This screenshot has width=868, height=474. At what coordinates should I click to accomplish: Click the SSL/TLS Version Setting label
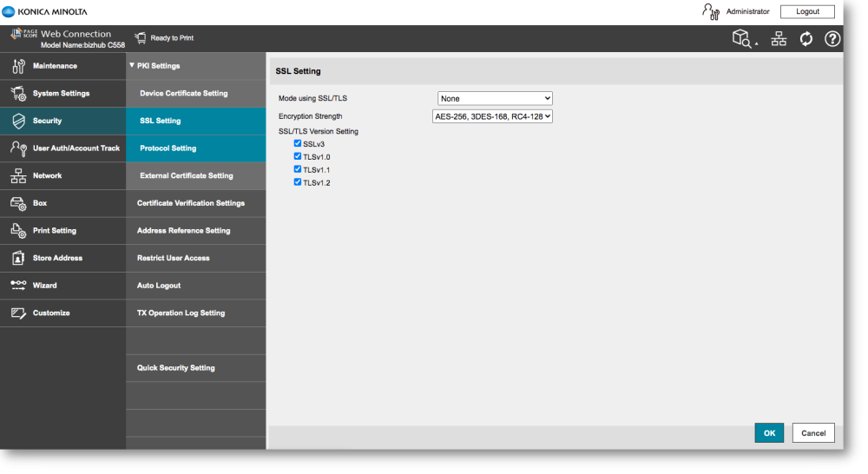click(319, 131)
